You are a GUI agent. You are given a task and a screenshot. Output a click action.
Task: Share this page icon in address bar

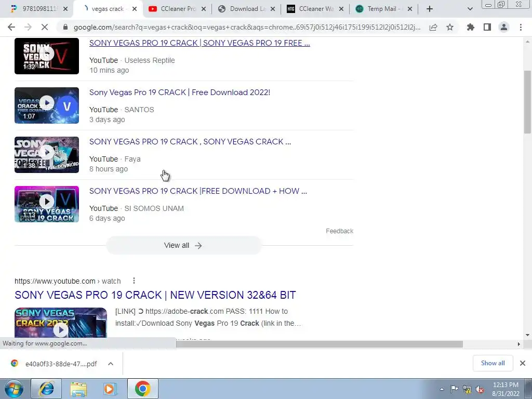pyautogui.click(x=433, y=27)
